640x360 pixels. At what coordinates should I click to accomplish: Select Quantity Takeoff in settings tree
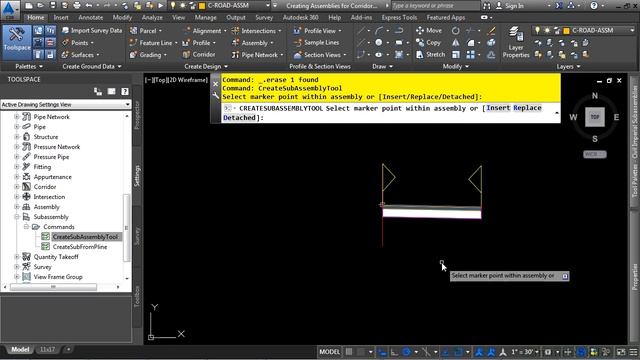tap(56, 257)
